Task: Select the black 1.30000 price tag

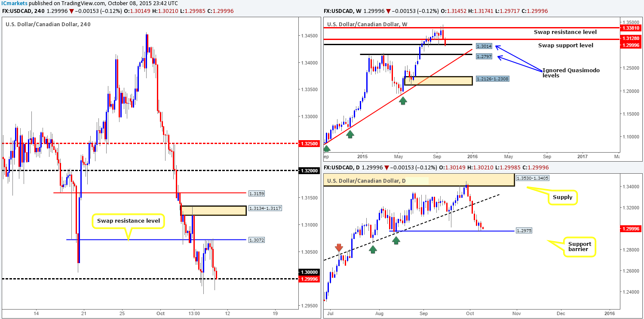Action: 309,272
